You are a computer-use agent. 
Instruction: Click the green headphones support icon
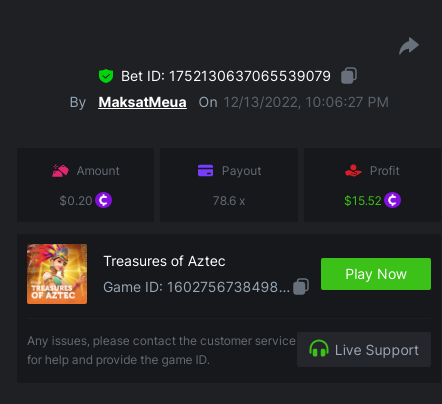coord(319,349)
